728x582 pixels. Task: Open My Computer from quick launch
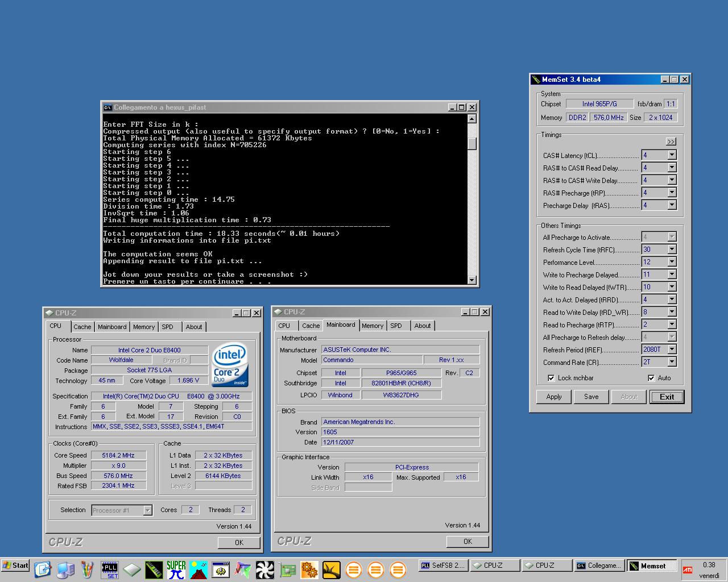click(x=65, y=569)
